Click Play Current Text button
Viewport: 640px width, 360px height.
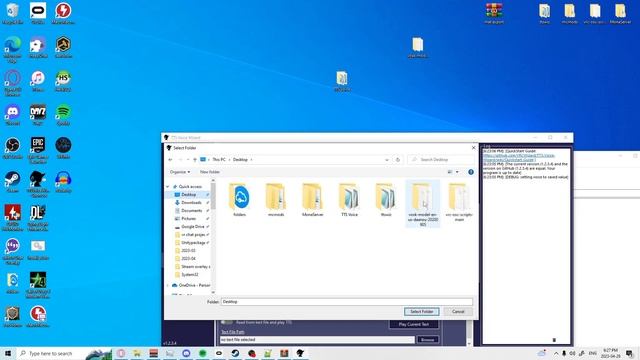413,324
